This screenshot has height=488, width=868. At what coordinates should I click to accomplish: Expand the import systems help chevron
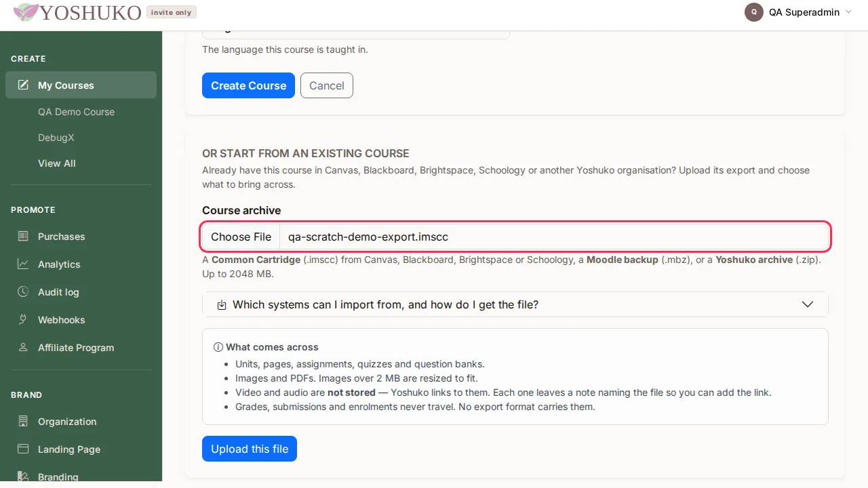807,304
